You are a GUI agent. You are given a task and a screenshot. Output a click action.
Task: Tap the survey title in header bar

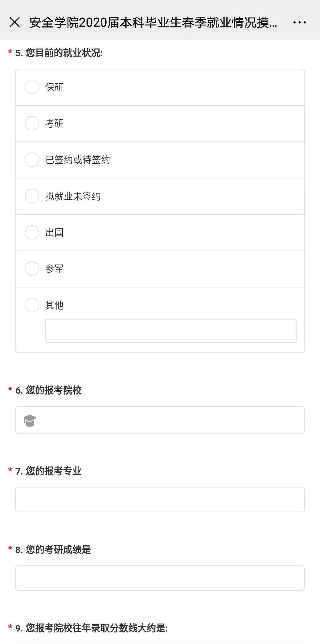(x=153, y=23)
